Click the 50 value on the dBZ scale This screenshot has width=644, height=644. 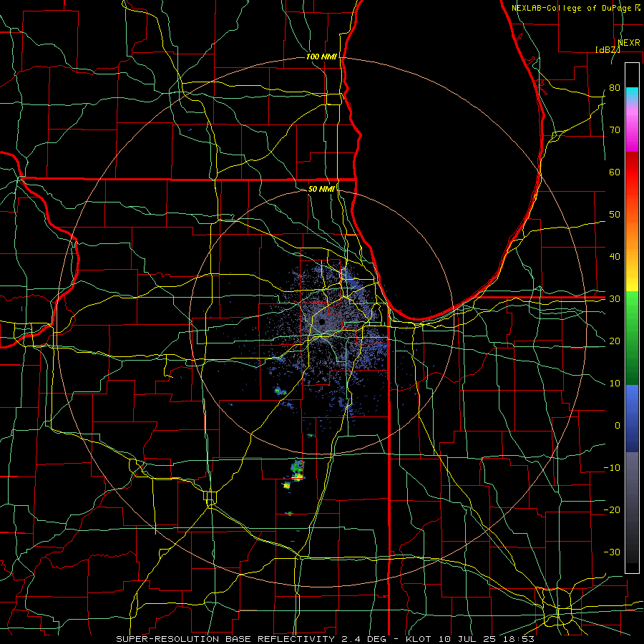[x=615, y=215]
